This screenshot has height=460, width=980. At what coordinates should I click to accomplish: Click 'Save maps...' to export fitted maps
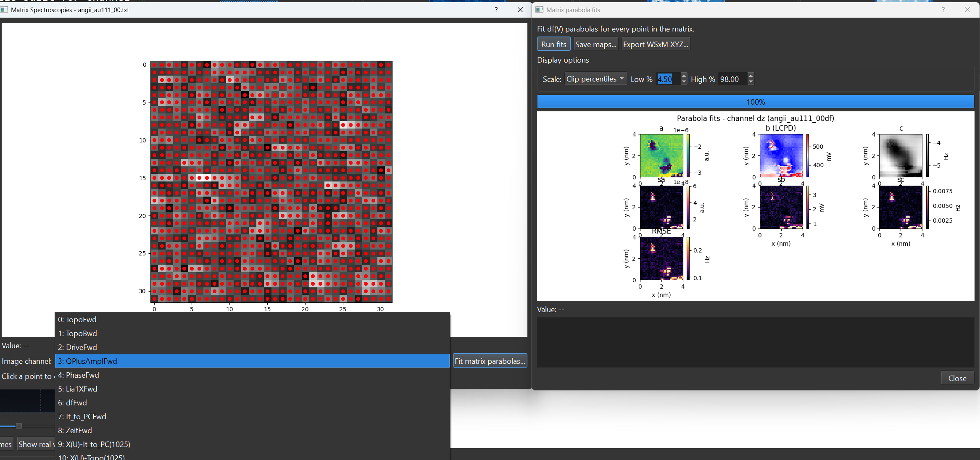(595, 44)
